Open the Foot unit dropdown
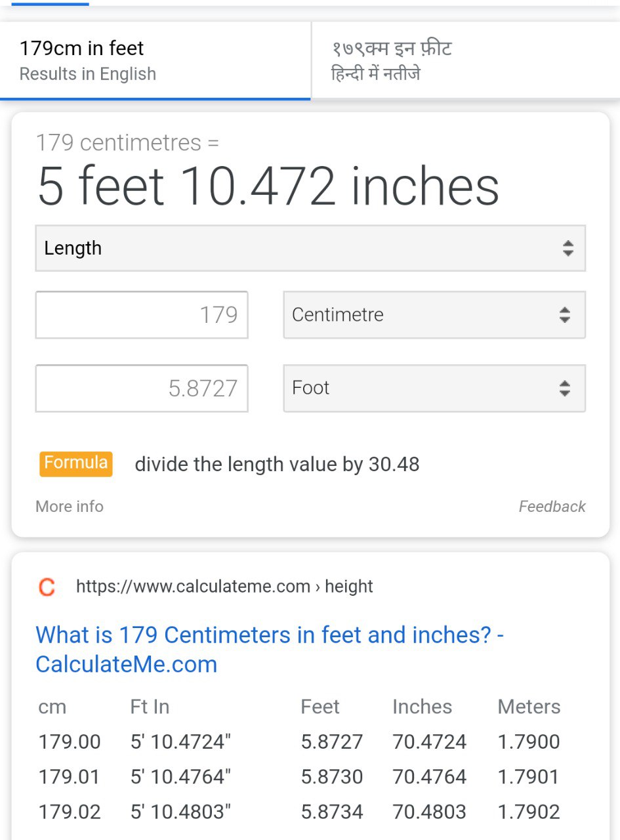Image resolution: width=620 pixels, height=840 pixels. (434, 388)
